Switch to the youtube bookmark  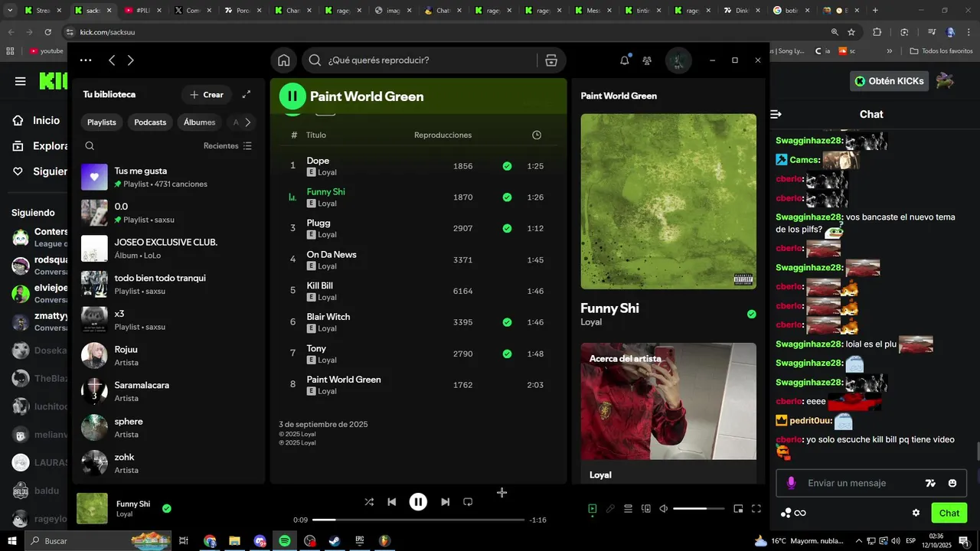pyautogui.click(x=47, y=51)
